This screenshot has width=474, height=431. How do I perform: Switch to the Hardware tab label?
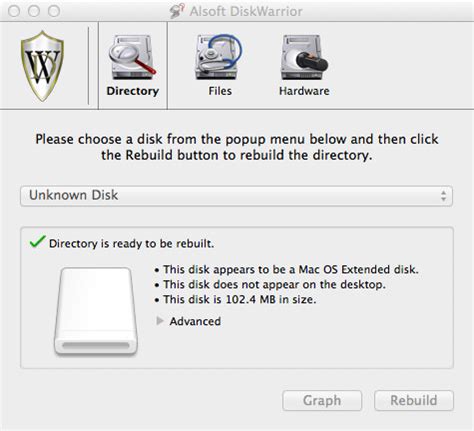tap(304, 91)
